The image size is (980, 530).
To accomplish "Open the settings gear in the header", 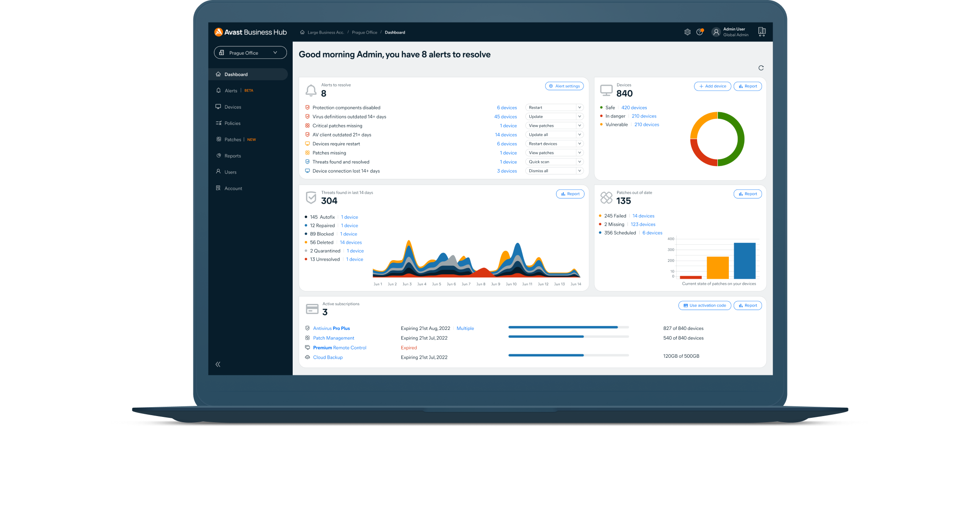I will [x=687, y=32].
